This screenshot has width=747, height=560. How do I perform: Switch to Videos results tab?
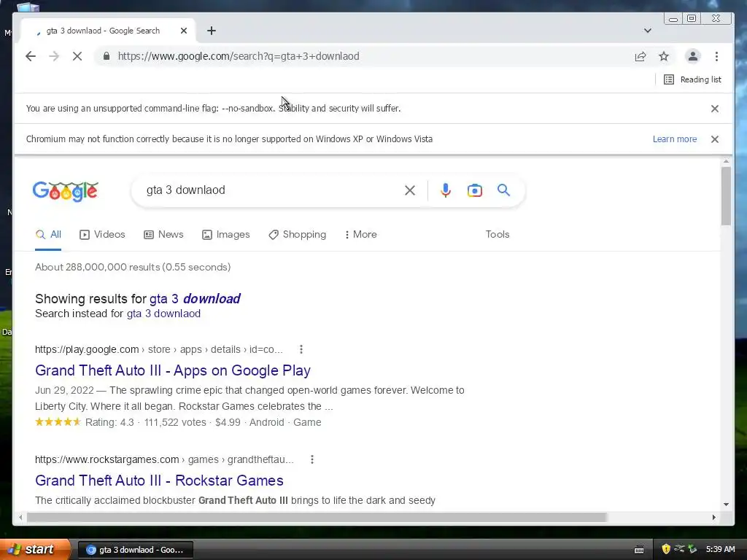pyautogui.click(x=102, y=234)
